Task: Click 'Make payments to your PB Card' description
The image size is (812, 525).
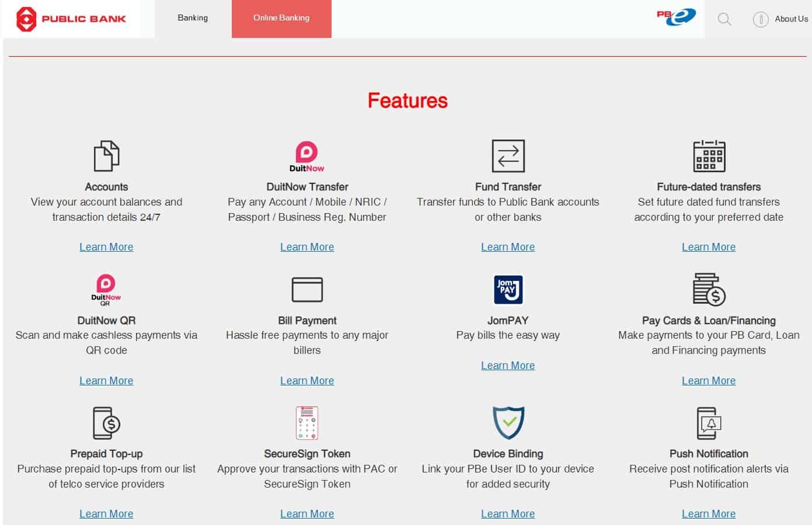Action: [709, 343]
